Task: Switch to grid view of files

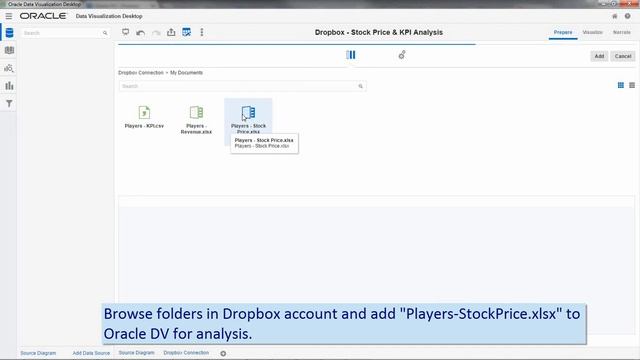Action: [x=621, y=85]
